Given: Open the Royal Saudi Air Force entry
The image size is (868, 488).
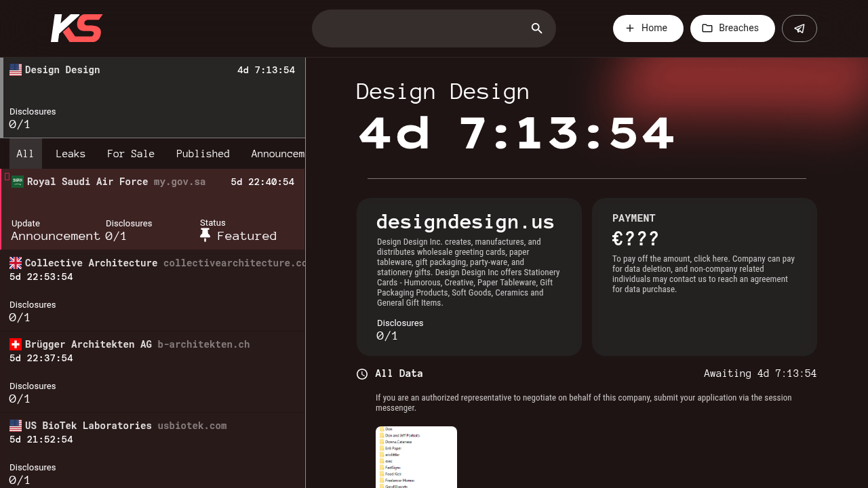Looking at the screenshot, I should [153, 209].
